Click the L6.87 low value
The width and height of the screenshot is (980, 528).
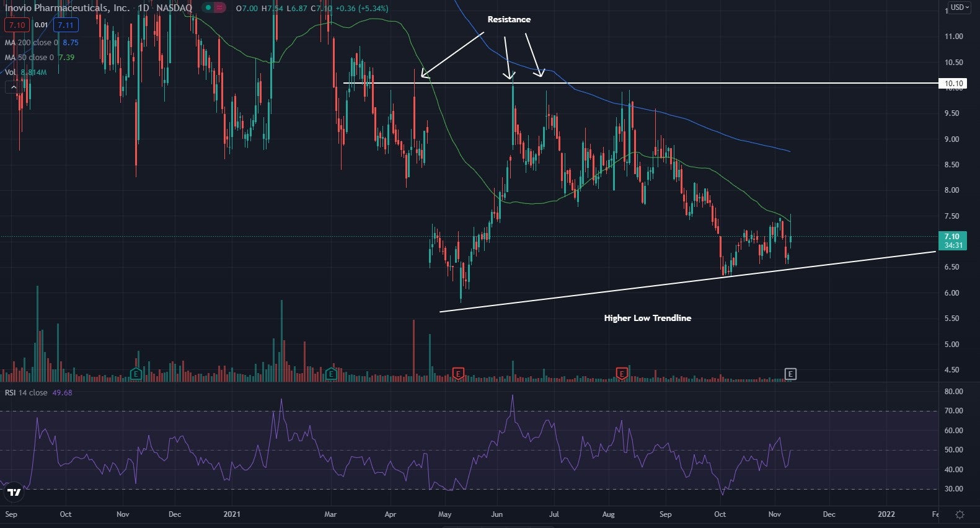pyautogui.click(x=297, y=9)
